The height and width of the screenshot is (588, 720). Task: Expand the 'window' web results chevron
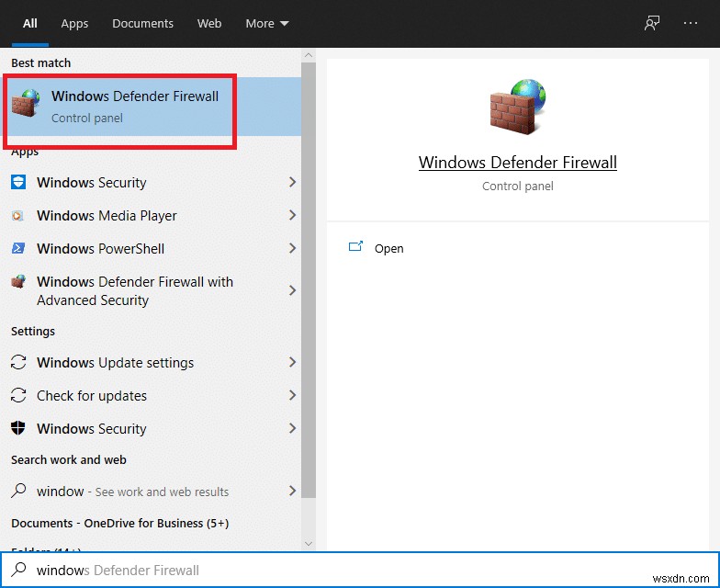tap(292, 491)
